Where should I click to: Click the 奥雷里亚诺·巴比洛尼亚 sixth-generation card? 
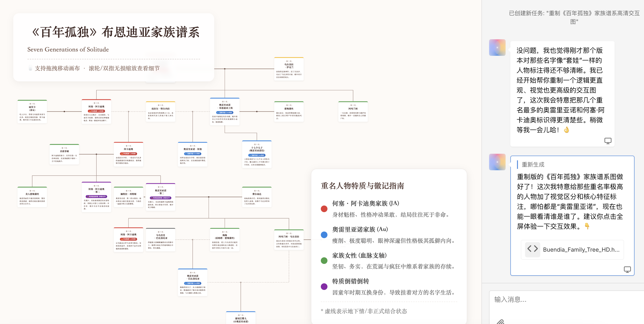[x=192, y=282]
